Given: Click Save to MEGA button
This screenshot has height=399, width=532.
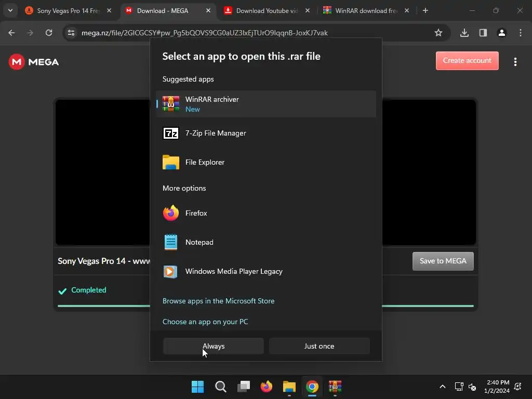Looking at the screenshot, I should coord(443,261).
